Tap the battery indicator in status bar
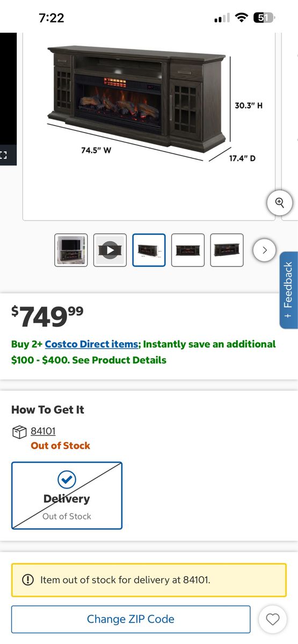298x644 pixels. click(x=263, y=18)
